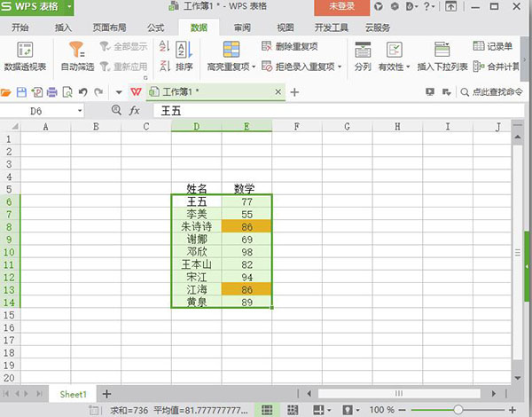Click the magnifier icon beside fx
The height and width of the screenshot is (417, 532).
(116, 110)
